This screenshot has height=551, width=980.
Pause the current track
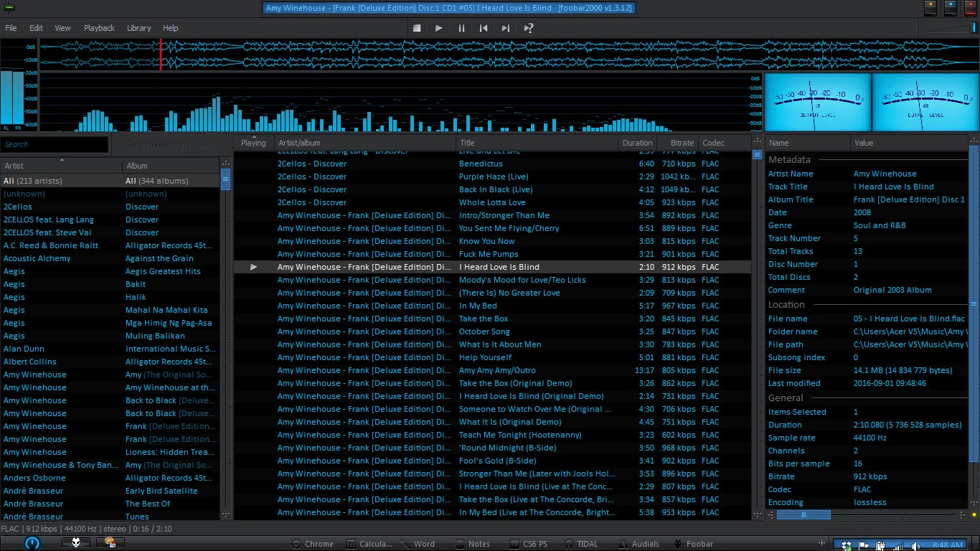click(461, 28)
